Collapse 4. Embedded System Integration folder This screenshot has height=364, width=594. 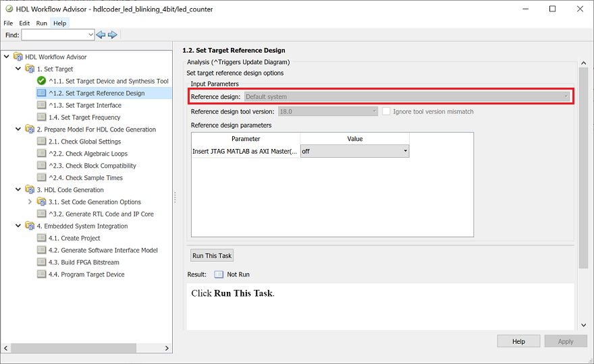(18, 226)
